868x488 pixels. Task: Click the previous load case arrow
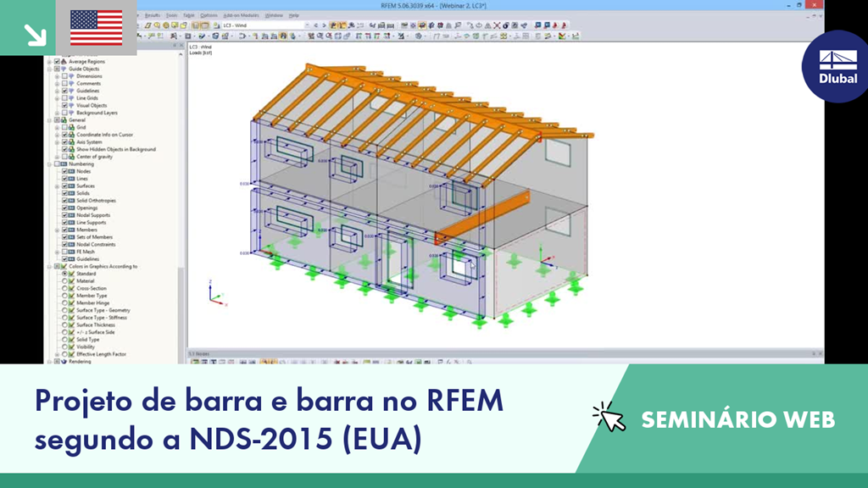point(315,25)
